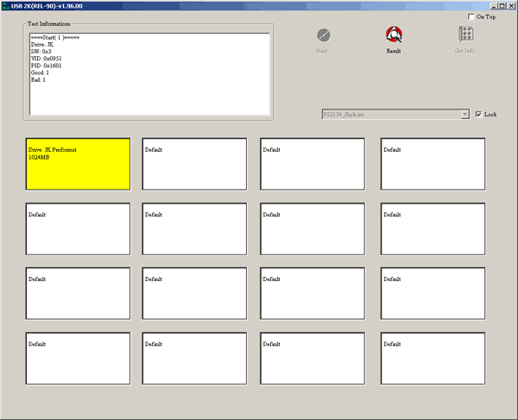Click the first Default slot in second row

pos(78,229)
